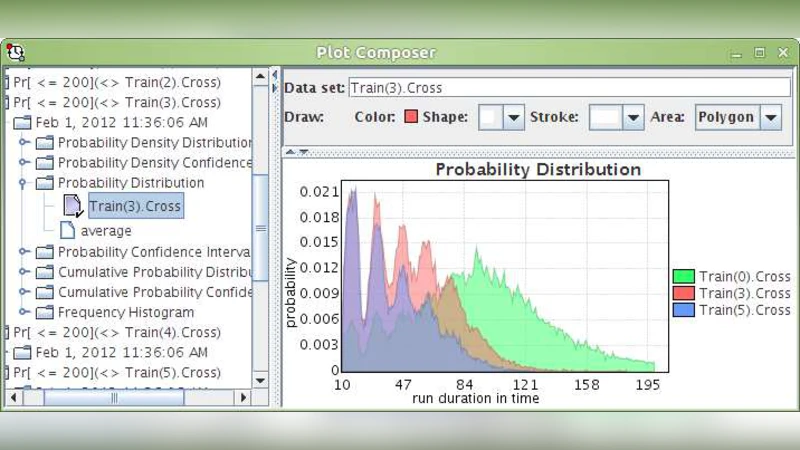Image resolution: width=800 pixels, height=450 pixels.
Task: Select the Train(3).Cross plot document icon
Action: (x=73, y=206)
